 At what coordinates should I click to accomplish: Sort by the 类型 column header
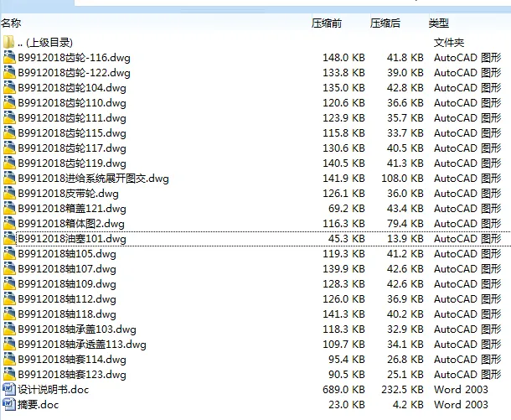[x=439, y=23]
